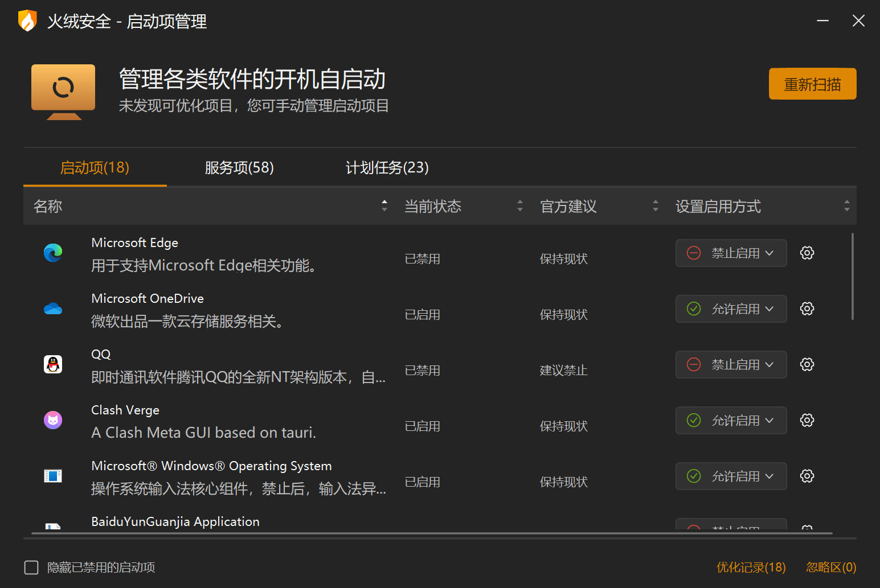Open settings gear for Windows Operating System
The image size is (880, 588).
(x=807, y=476)
